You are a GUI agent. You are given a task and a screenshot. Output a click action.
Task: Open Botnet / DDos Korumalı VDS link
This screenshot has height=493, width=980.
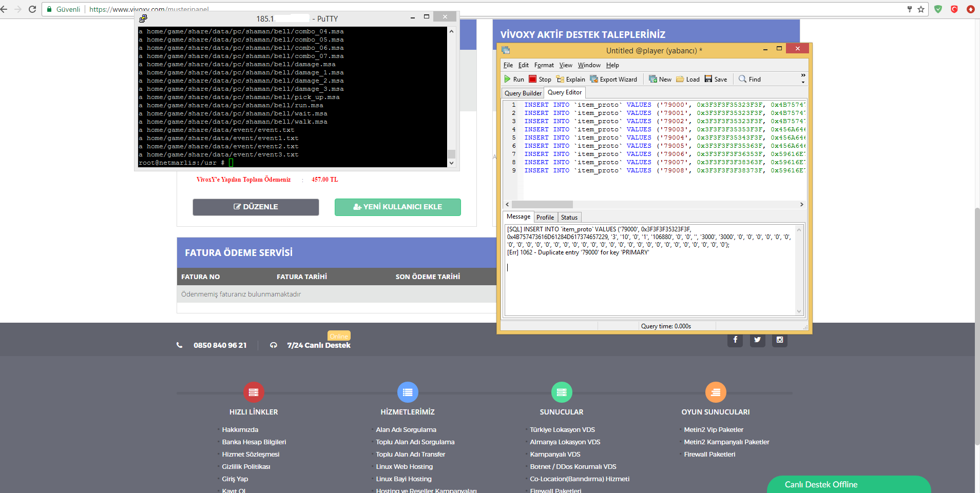tap(573, 467)
